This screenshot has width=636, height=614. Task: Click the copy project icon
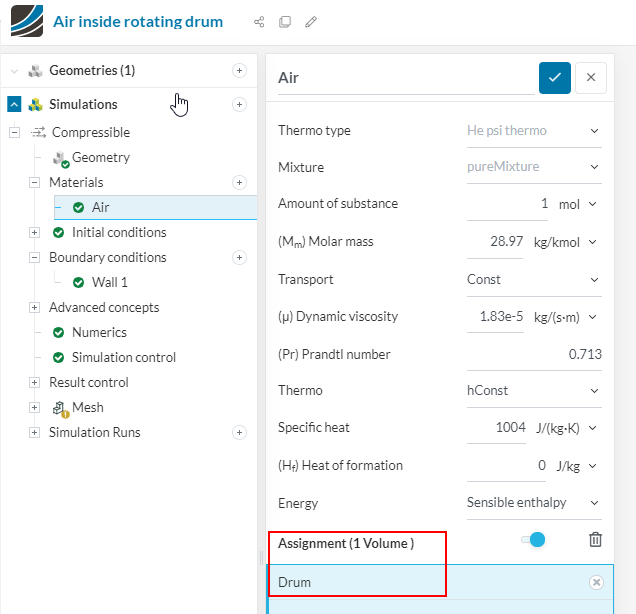pos(285,22)
